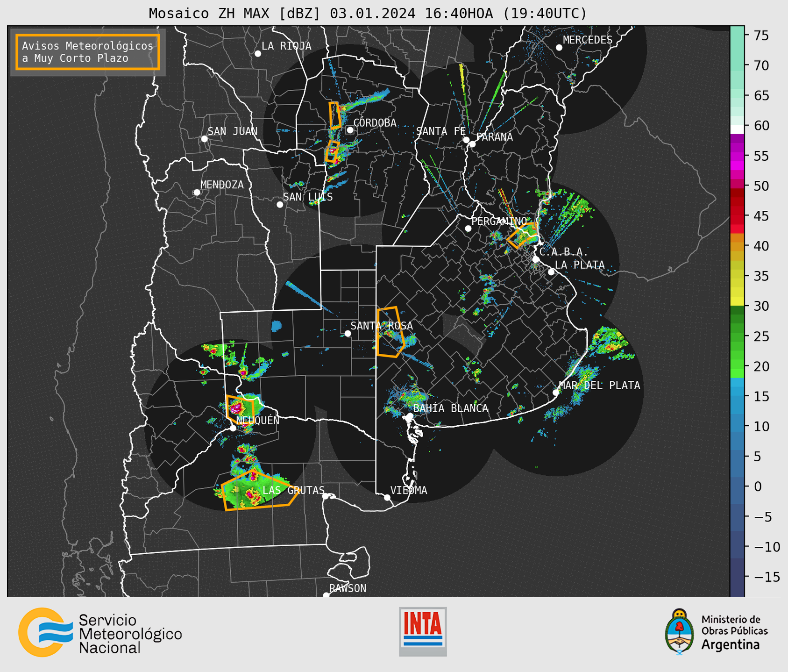Viewport: 788px width, 672px height.
Task: Click the 40 dBZ orange band on colorbar
Action: click(737, 246)
